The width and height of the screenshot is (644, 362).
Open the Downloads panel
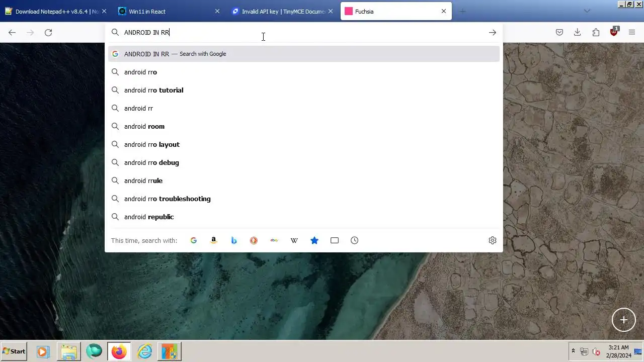pyautogui.click(x=577, y=32)
